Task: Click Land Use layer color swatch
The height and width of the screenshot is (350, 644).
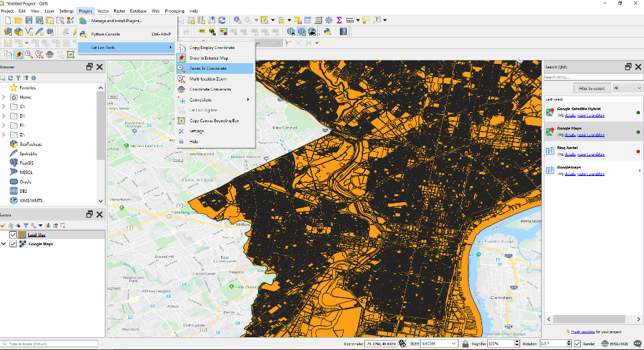Action: tap(23, 235)
